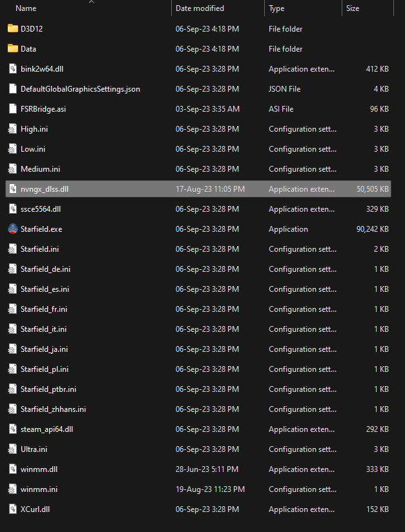
Task: Click the Low.ini file icon
Action: coord(12,149)
